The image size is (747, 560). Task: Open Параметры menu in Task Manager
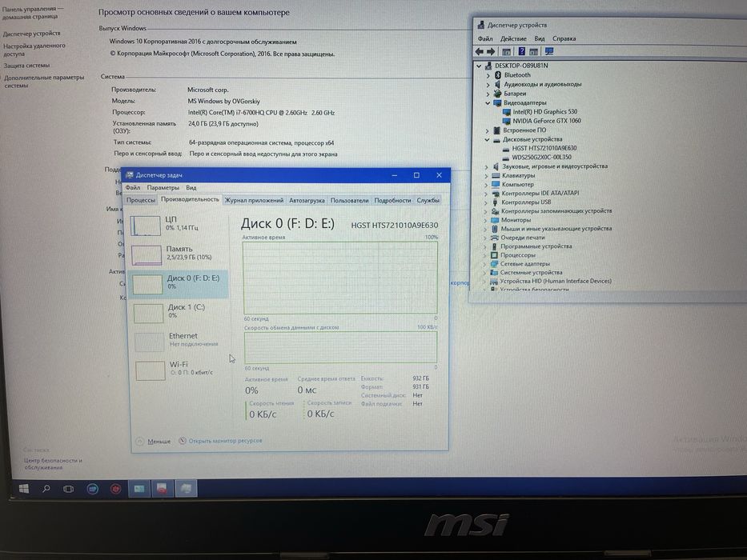pos(163,188)
